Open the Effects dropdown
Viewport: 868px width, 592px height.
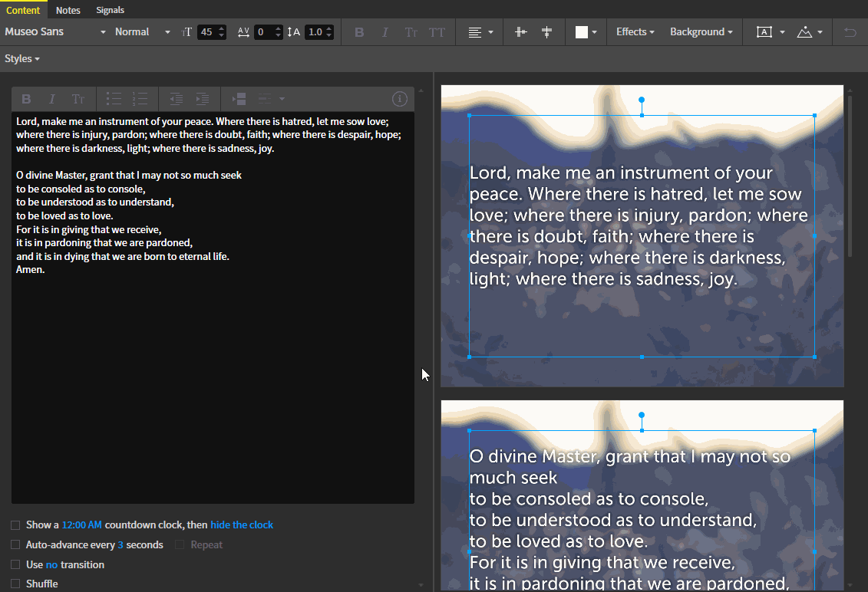coord(635,32)
